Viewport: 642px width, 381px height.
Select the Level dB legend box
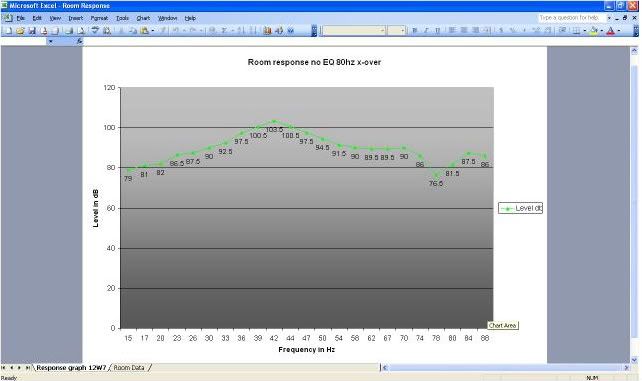pyautogui.click(x=520, y=208)
